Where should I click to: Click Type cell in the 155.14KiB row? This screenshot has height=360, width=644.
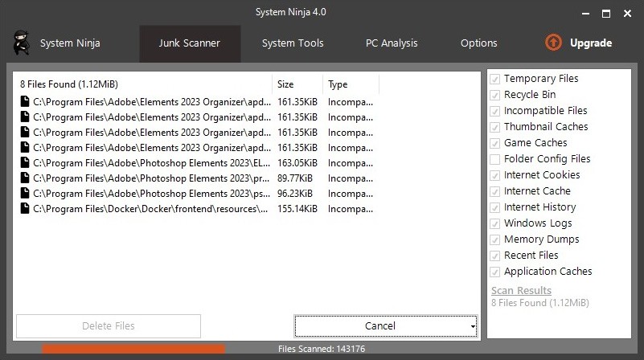coord(351,209)
